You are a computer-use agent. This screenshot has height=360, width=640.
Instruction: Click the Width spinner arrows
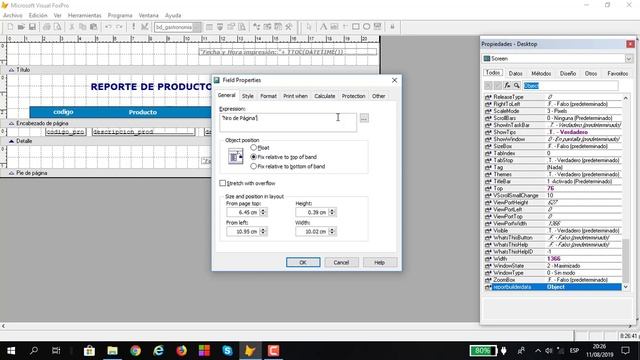[332, 231]
